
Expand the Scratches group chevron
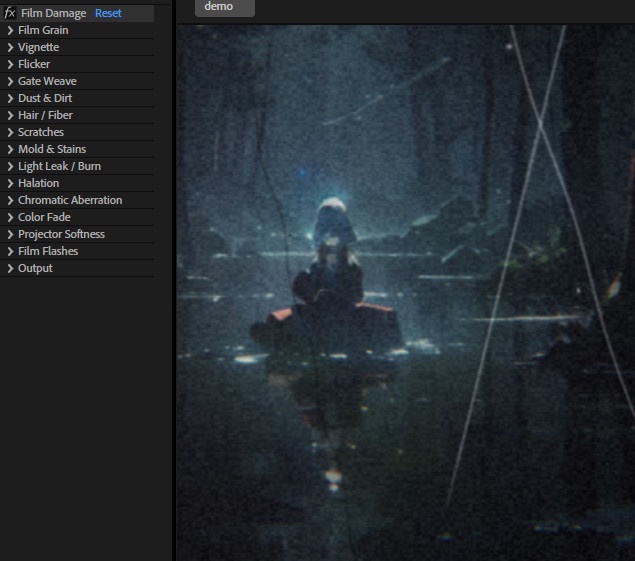(x=11, y=132)
